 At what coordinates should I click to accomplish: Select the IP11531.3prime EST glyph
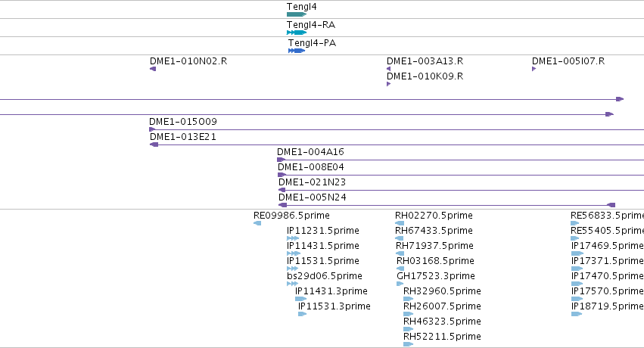[x=302, y=314]
